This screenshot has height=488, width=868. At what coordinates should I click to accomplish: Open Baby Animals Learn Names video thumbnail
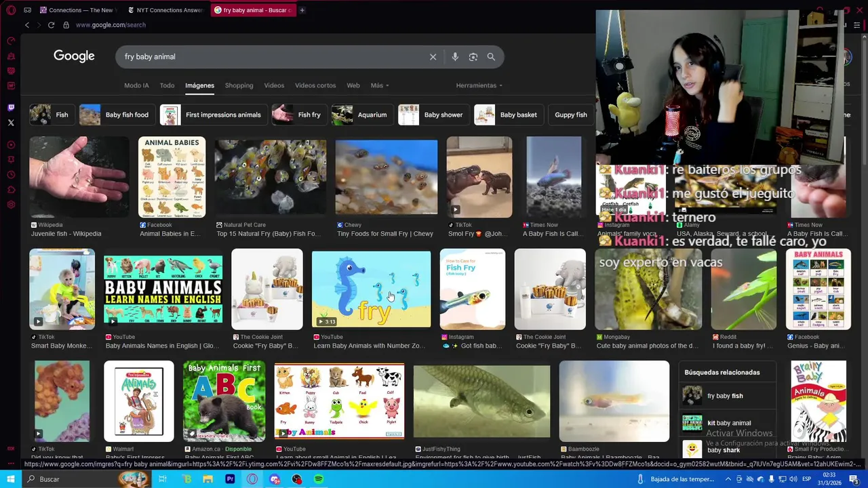pos(163,289)
